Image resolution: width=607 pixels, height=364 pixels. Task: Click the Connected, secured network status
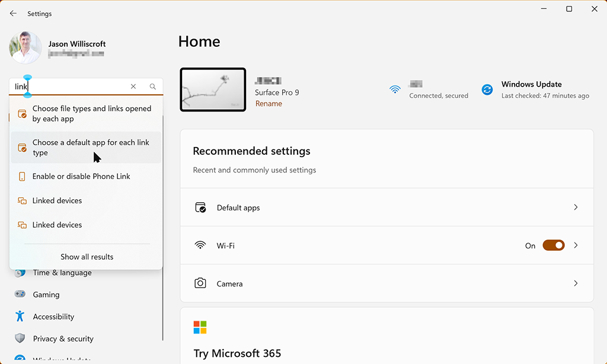click(439, 95)
